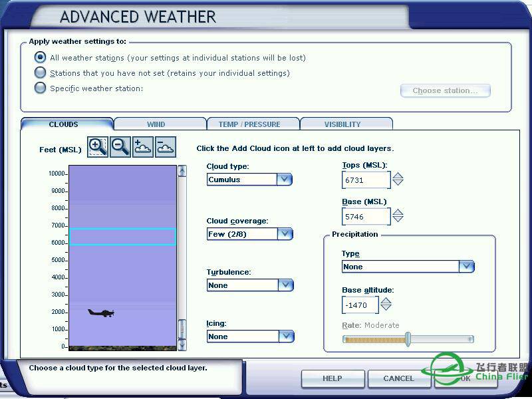This screenshot has height=399, width=532.
Task: Click the precipitation Rate slider handle
Action: point(408,339)
